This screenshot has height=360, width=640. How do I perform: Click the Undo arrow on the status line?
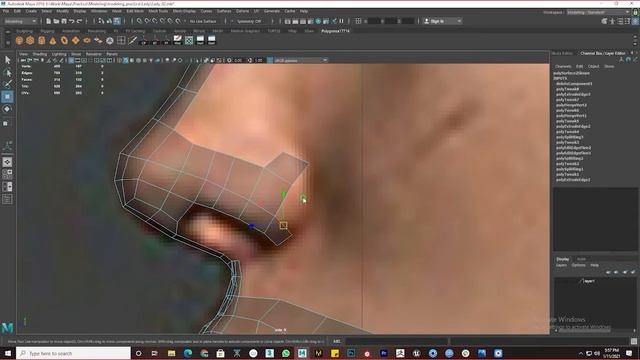(x=72, y=21)
